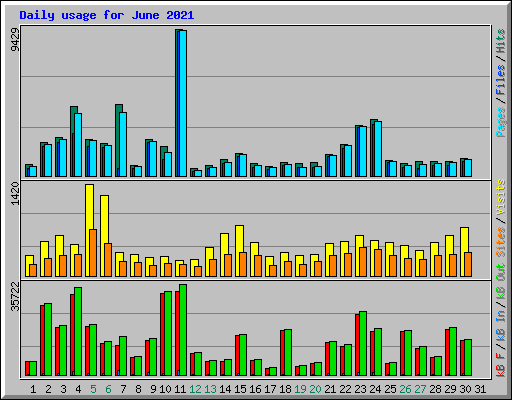Click the green weekend day label 12
The height and width of the screenshot is (400, 512).
click(x=195, y=389)
